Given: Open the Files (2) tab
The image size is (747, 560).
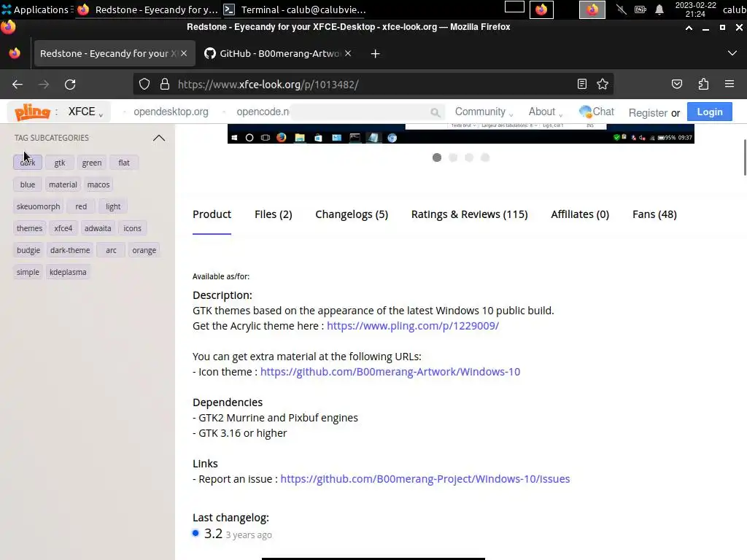Looking at the screenshot, I should pos(273,215).
